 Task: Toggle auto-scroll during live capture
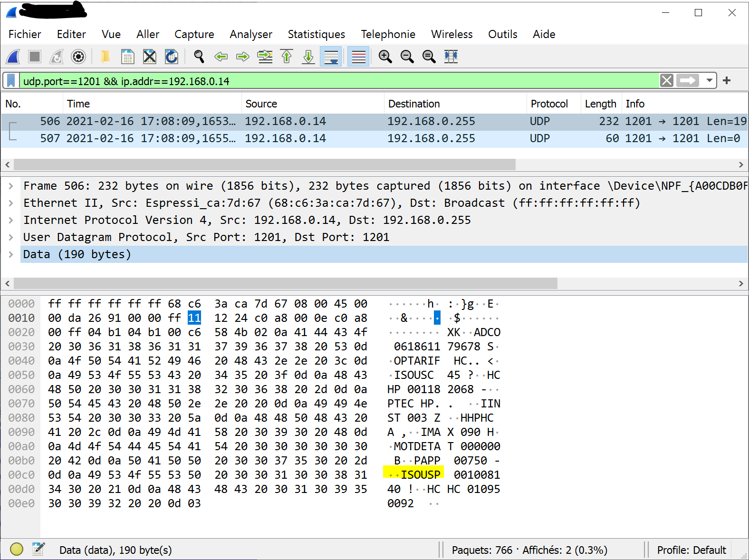(x=331, y=57)
